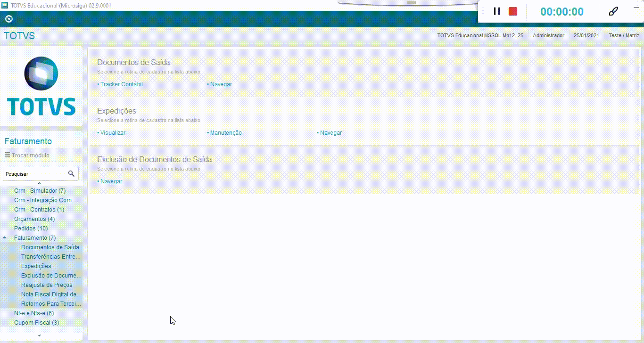The height and width of the screenshot is (343, 644).
Task: Select Documentos de Saída in sidebar menu
Action: coord(50,247)
